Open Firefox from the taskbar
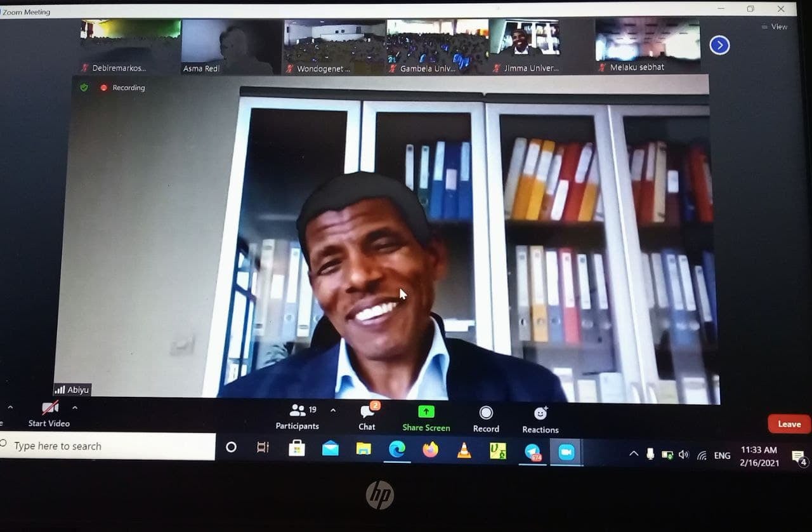812x532 pixels. (431, 449)
